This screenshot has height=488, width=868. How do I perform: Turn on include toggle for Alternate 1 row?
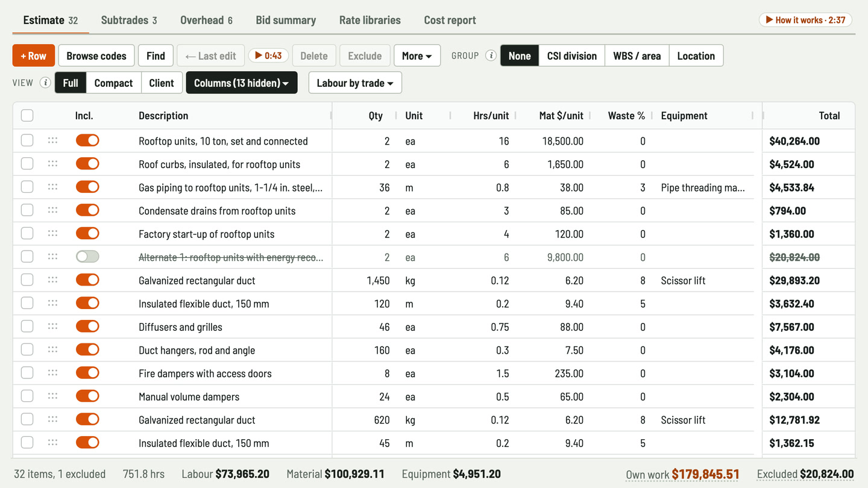[x=87, y=257]
